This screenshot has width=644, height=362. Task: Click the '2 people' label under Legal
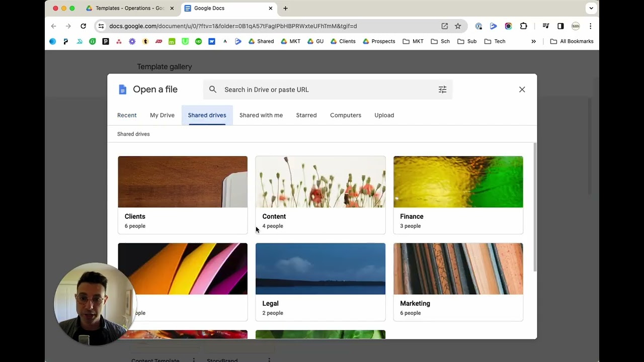(x=273, y=313)
